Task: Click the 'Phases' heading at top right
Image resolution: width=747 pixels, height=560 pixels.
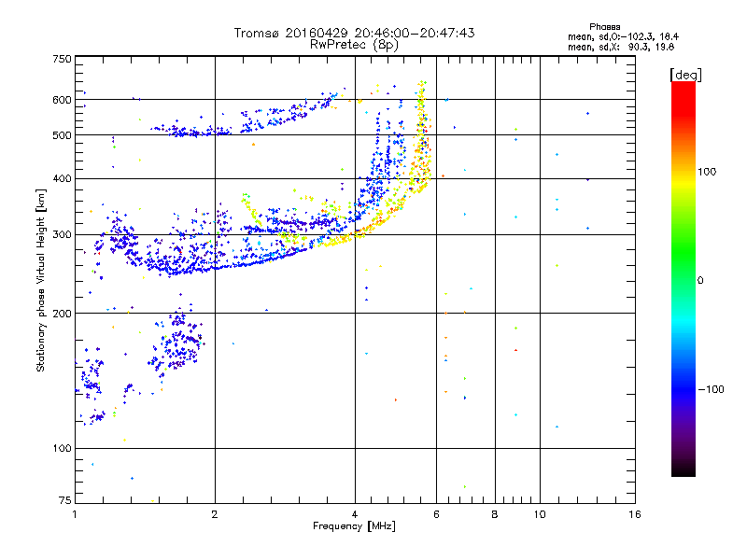Action: tap(604, 27)
